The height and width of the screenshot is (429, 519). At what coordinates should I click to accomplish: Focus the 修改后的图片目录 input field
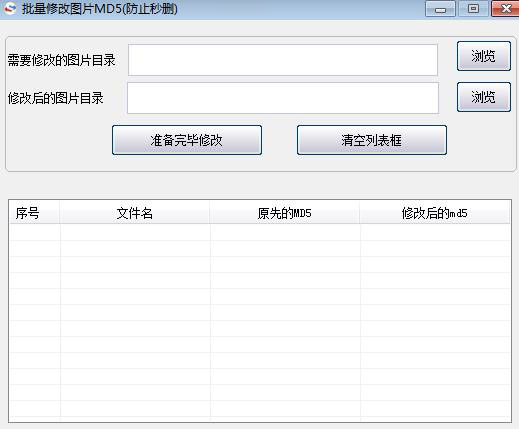click(x=283, y=98)
